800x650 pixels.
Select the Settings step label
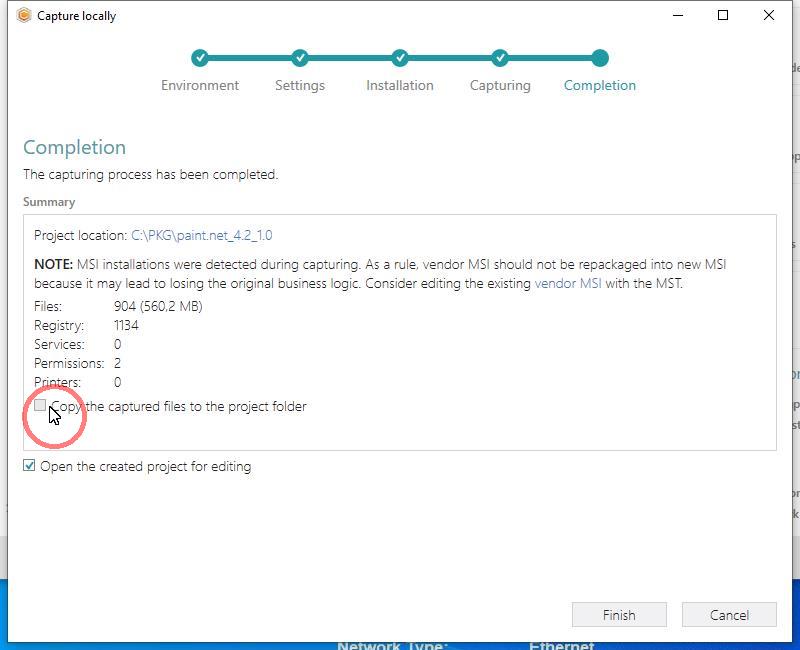[300, 86]
